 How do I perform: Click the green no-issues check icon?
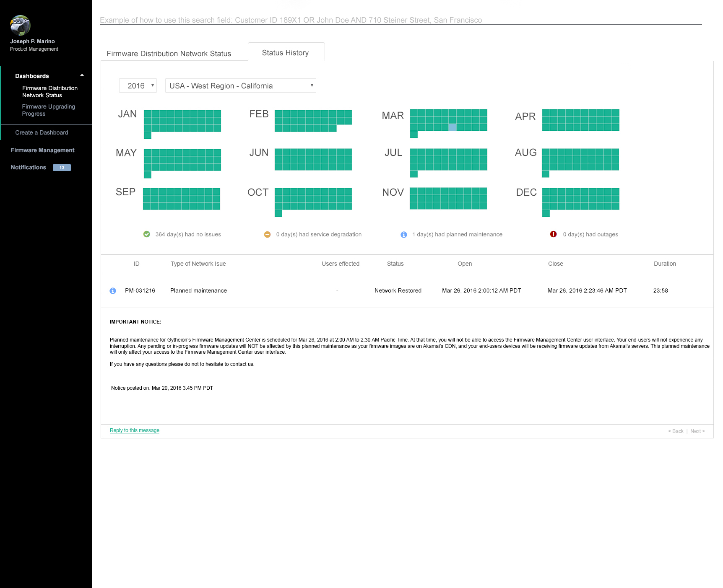(146, 234)
